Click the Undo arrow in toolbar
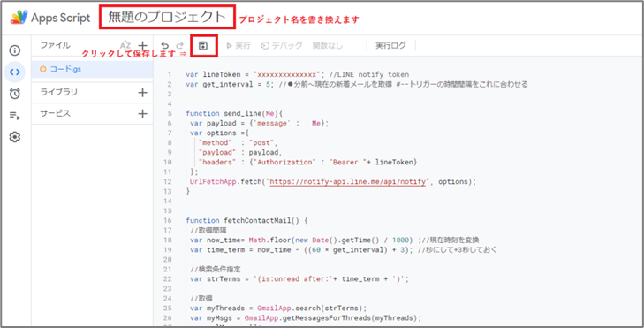Image resolution: width=644 pixels, height=328 pixels. (x=164, y=46)
